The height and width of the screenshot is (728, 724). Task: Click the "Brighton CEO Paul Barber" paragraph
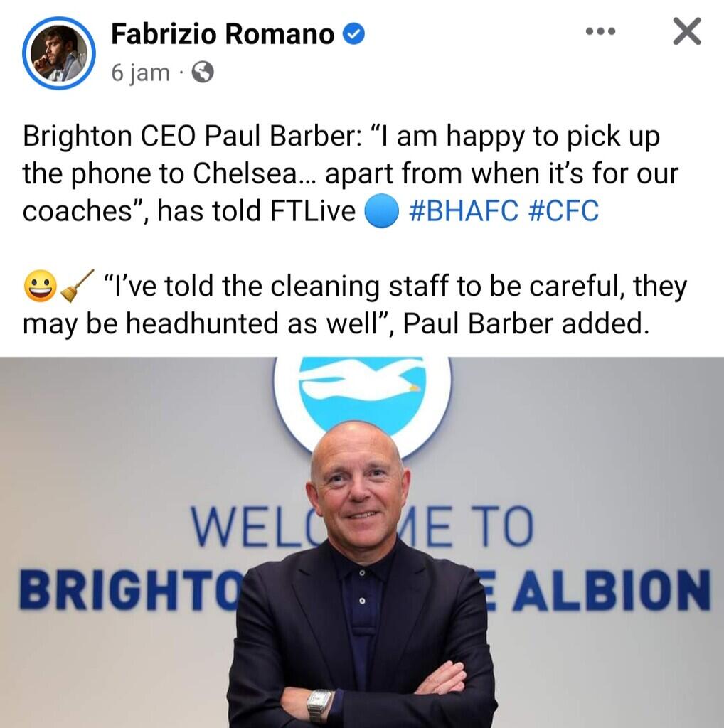(x=351, y=173)
